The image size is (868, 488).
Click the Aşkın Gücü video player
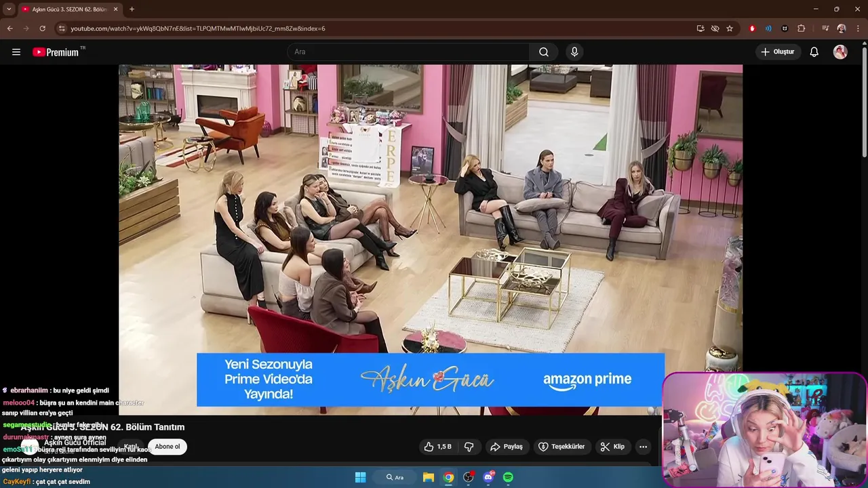coord(431,240)
